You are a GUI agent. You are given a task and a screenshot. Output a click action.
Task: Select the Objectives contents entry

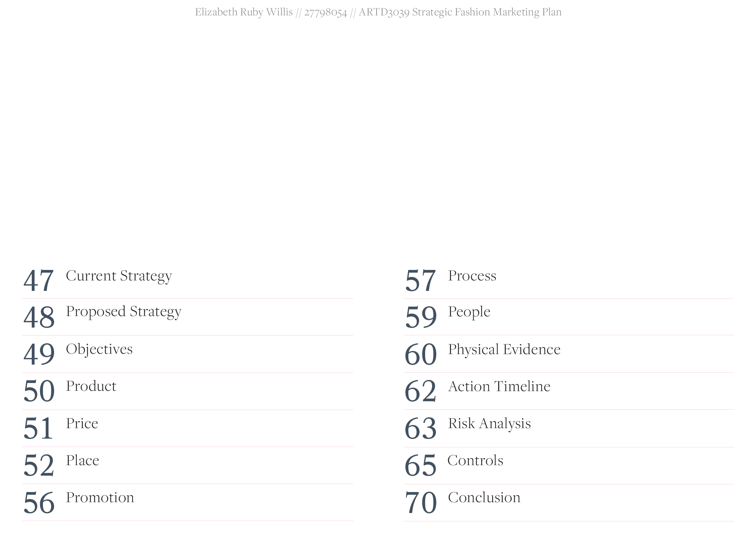(x=99, y=349)
